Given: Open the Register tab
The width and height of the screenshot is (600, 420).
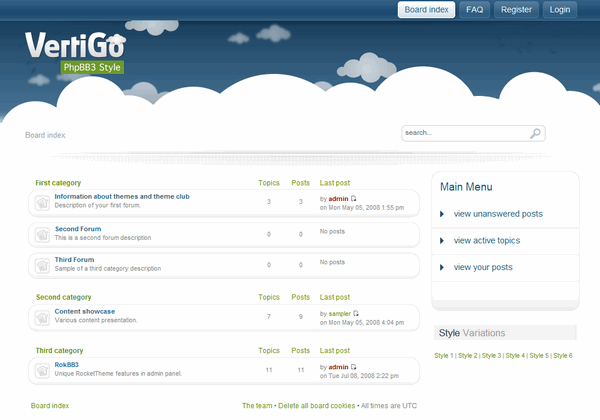Looking at the screenshot, I should coord(516,10).
